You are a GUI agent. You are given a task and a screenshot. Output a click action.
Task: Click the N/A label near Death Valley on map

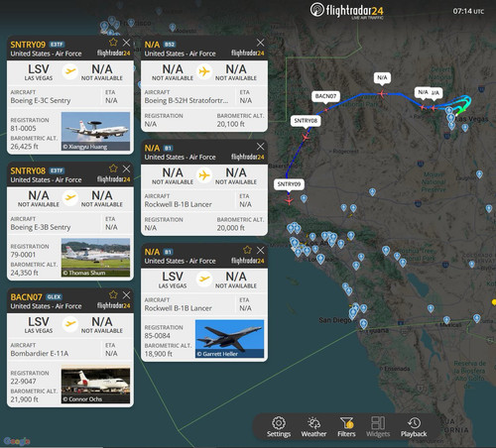[382, 77]
